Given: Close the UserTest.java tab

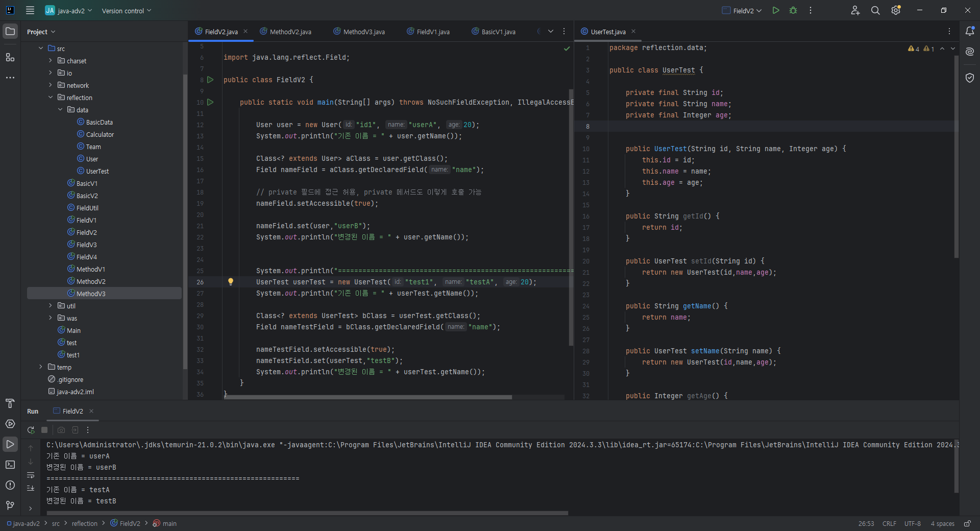Looking at the screenshot, I should [633, 31].
